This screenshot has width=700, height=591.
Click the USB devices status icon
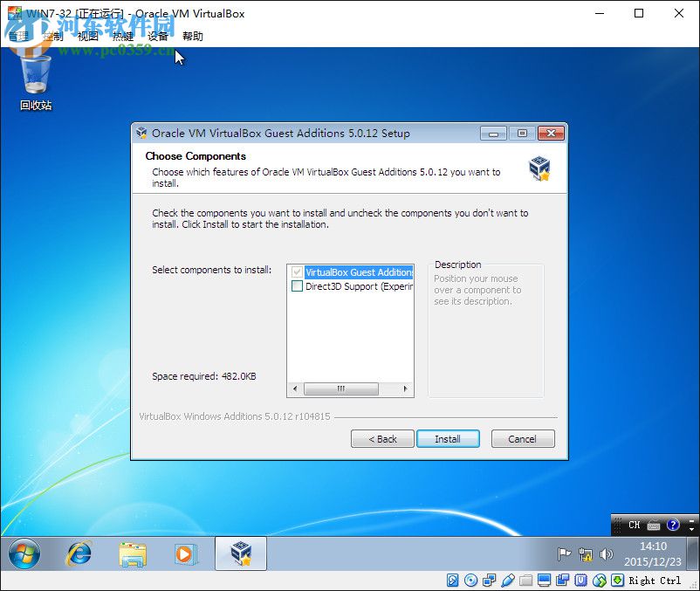(x=508, y=581)
